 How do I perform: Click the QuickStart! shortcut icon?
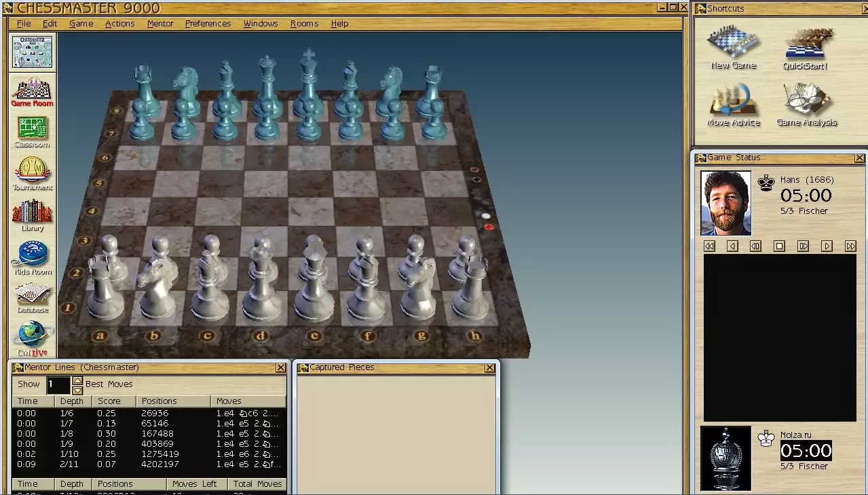coord(805,49)
